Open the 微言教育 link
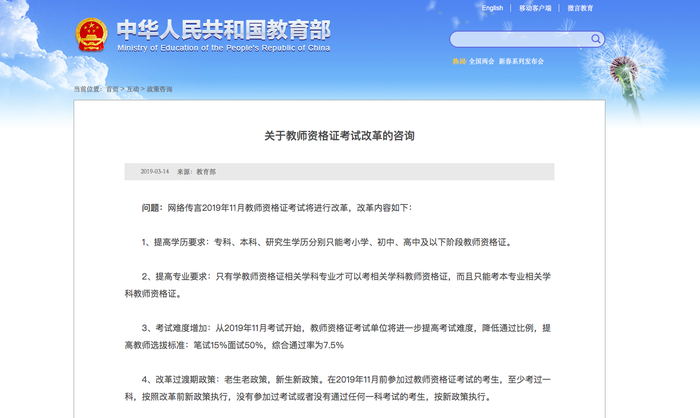The width and height of the screenshot is (700, 418). (580, 8)
